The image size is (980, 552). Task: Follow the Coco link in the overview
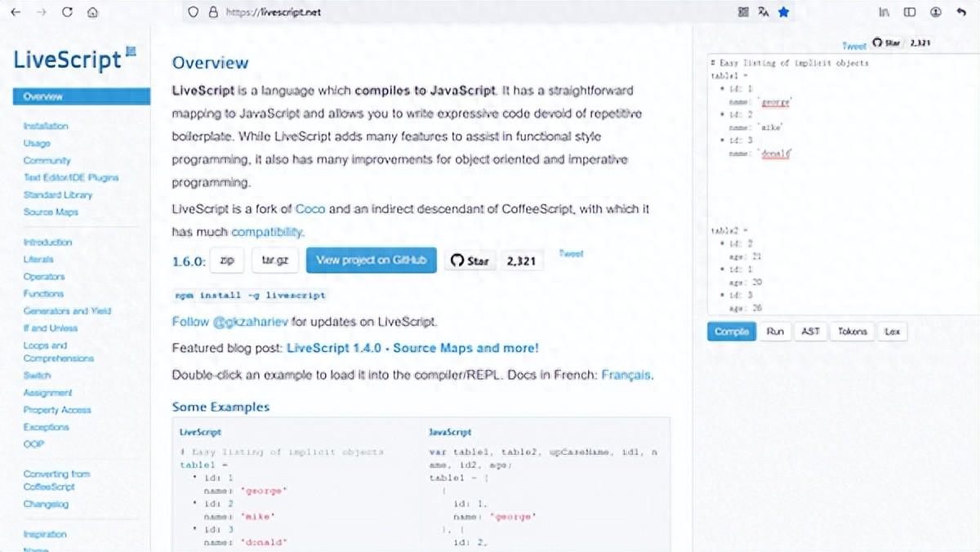point(310,208)
